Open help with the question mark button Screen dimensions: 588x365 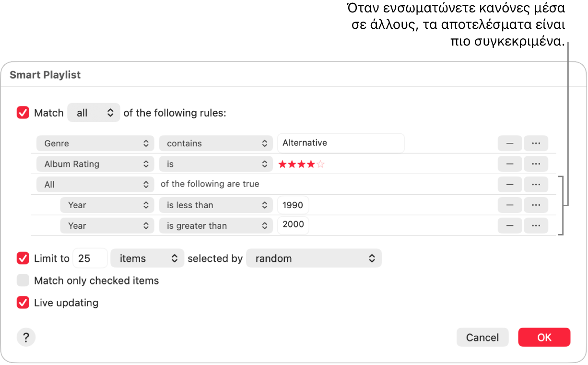(x=26, y=337)
